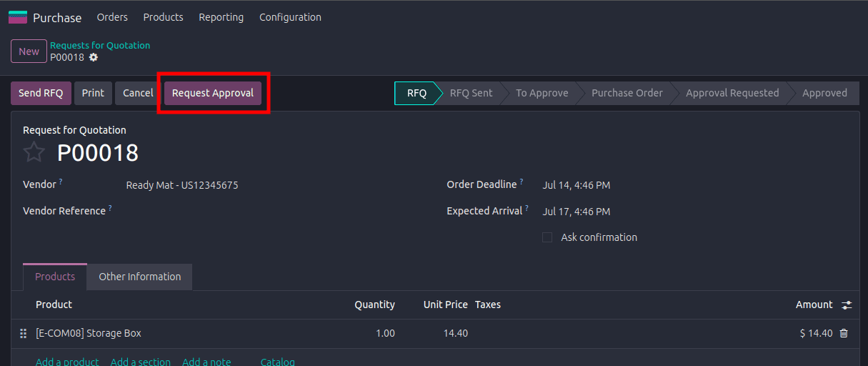Select the Approved status stage
Image resolution: width=868 pixels, height=366 pixels.
[824, 93]
